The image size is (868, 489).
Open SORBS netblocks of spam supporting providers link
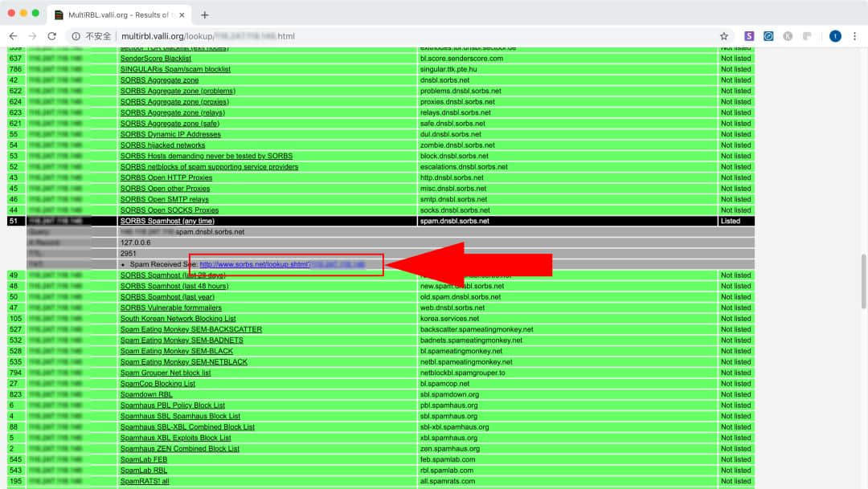tap(209, 166)
